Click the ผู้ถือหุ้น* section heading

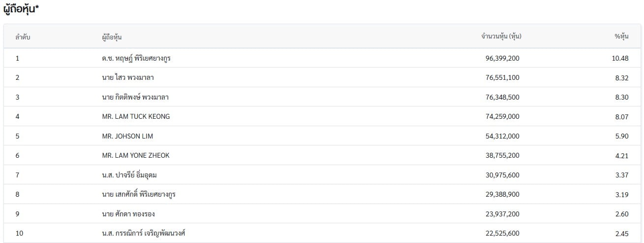pos(21,9)
